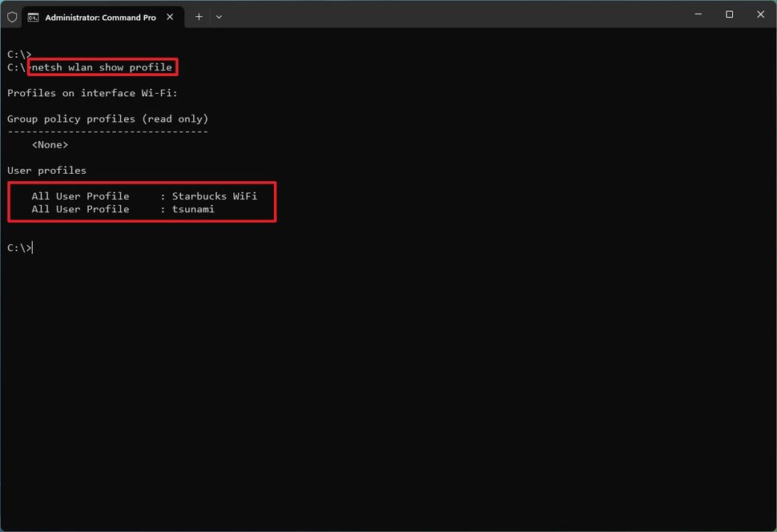Click the Group policy profiles label
This screenshot has height=532, width=777.
(x=107, y=119)
